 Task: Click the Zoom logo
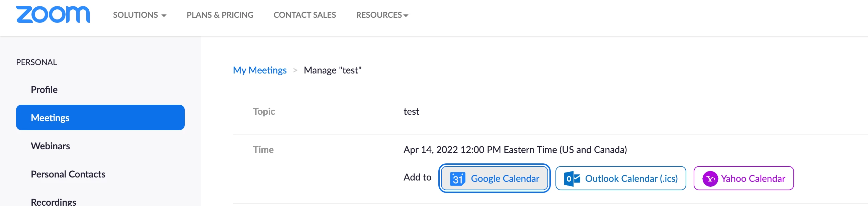(53, 14)
